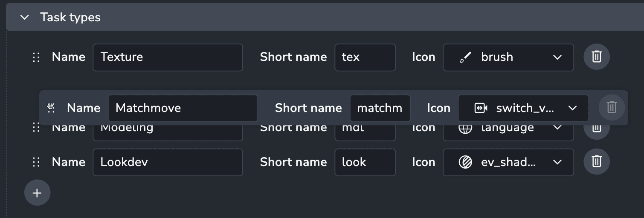Click the Texture row drag handle
Image resolution: width=644 pixels, height=218 pixels.
pos(36,57)
